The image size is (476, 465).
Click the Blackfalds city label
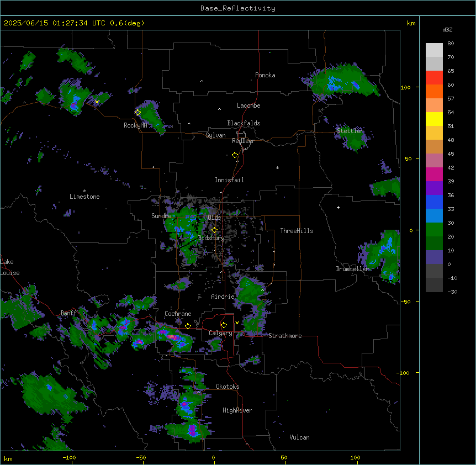(244, 123)
